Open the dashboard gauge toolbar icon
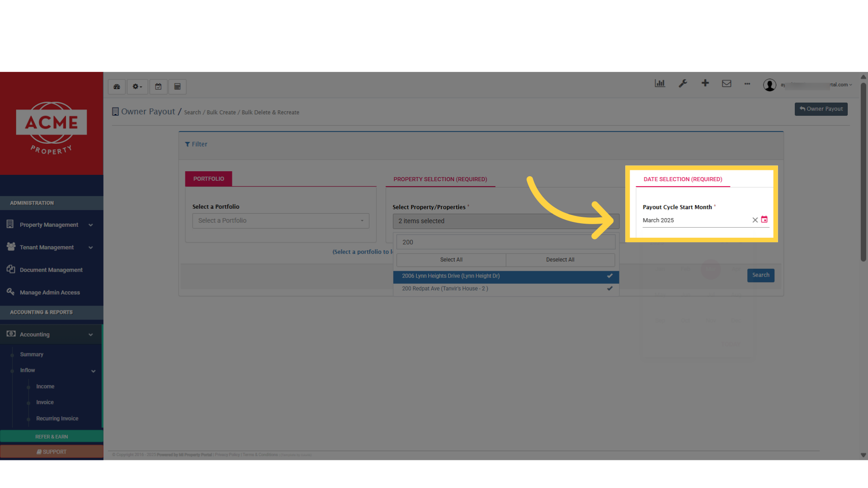The image size is (868, 488). [117, 87]
